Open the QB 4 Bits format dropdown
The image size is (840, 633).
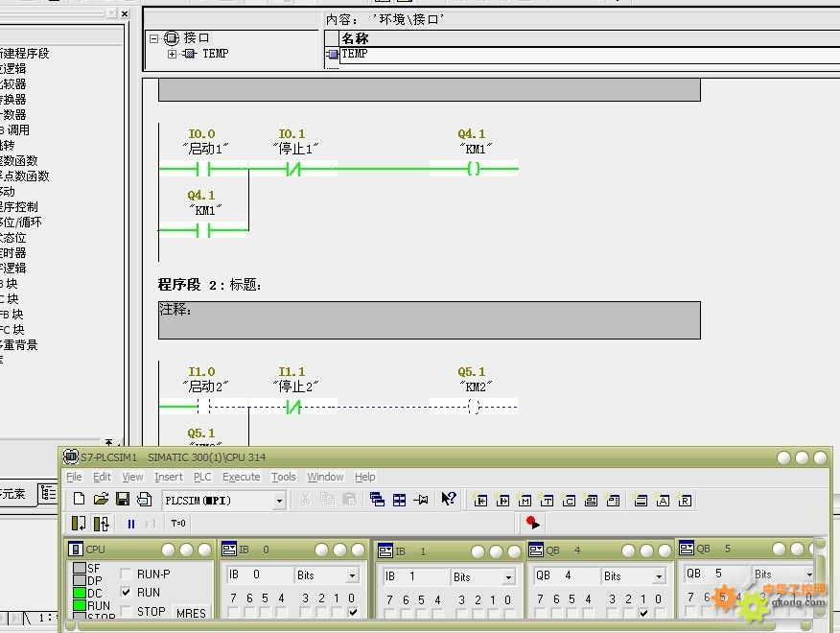pyautogui.click(x=659, y=576)
